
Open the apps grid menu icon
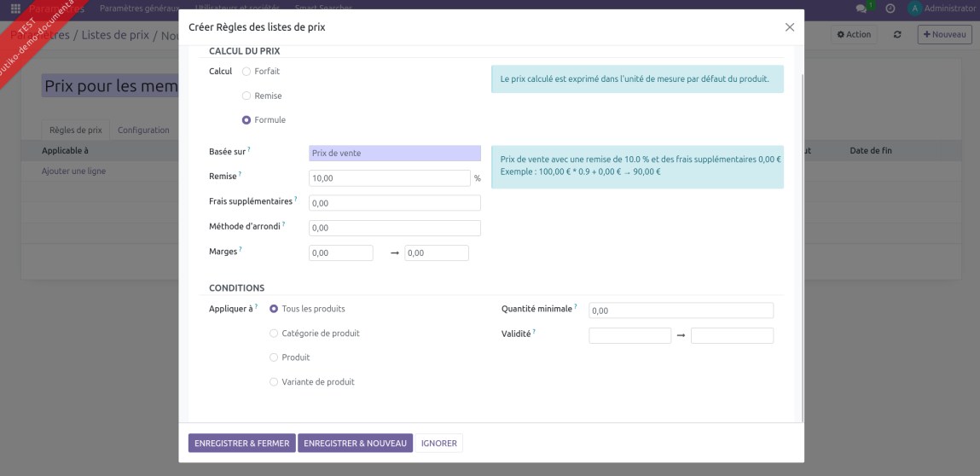pos(15,9)
